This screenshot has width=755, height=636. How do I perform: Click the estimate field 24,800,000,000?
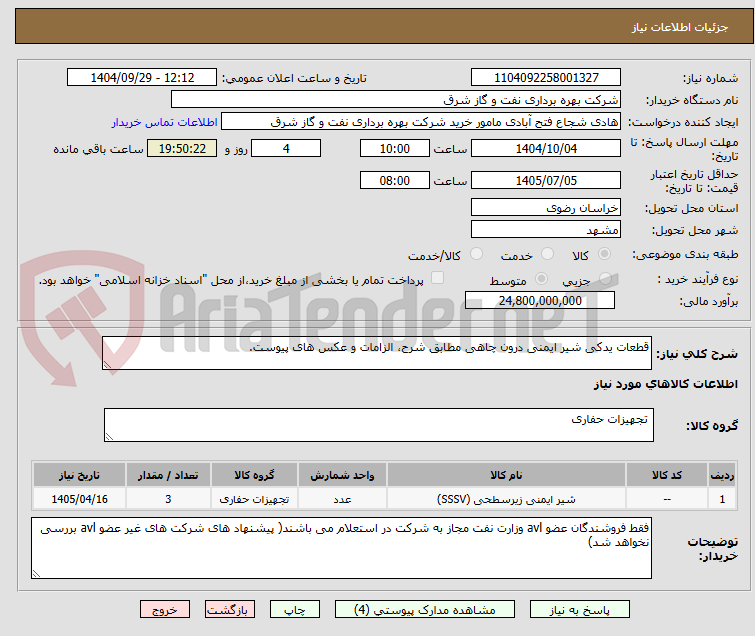point(540,300)
